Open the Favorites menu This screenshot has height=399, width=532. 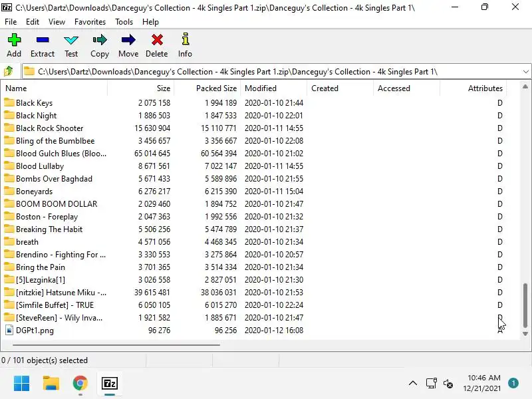point(90,22)
